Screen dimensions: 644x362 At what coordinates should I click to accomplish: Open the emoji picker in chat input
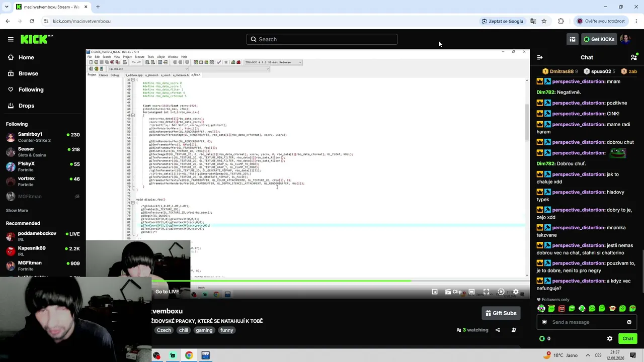click(x=629, y=322)
